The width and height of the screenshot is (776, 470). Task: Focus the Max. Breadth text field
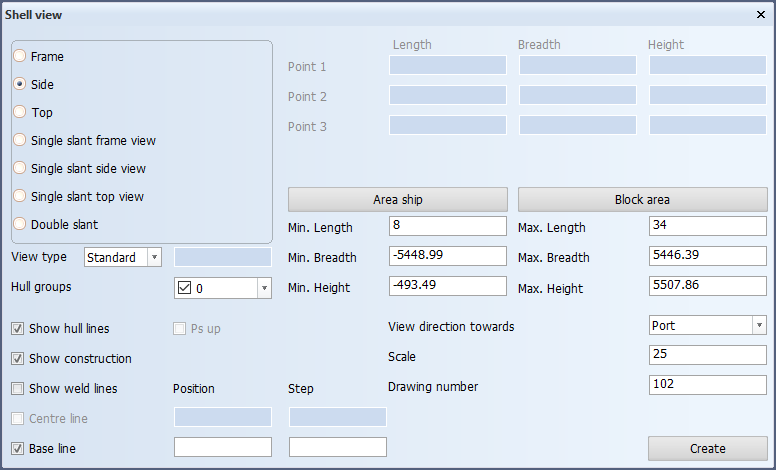[x=707, y=256]
